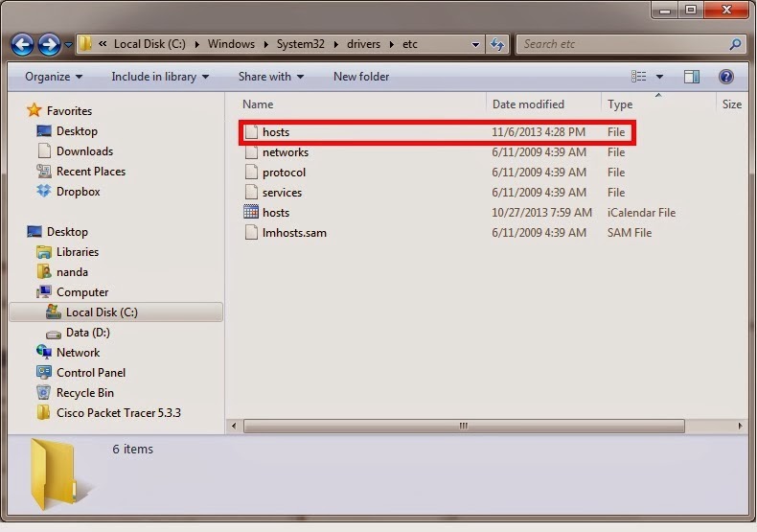
Task: Go back with the Back arrow button
Action: [22, 44]
